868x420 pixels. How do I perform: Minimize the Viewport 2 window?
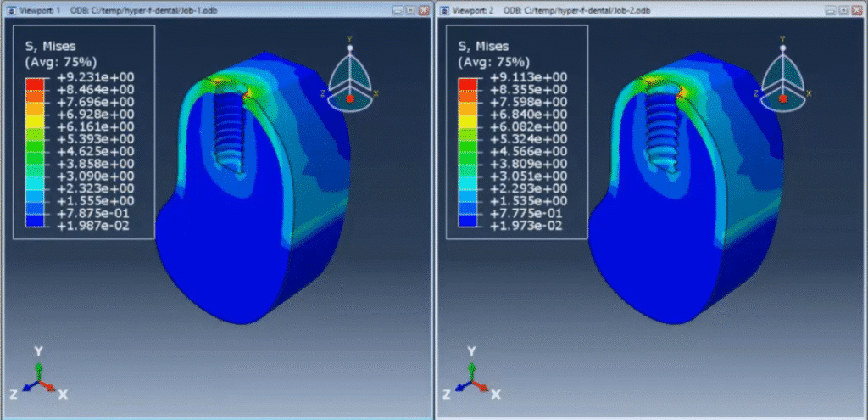pos(831,10)
